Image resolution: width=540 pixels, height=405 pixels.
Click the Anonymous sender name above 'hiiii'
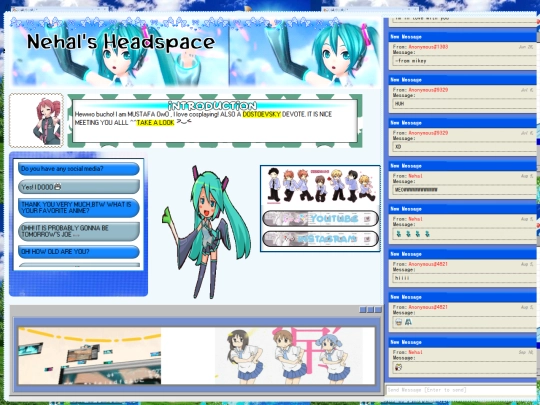point(428,264)
